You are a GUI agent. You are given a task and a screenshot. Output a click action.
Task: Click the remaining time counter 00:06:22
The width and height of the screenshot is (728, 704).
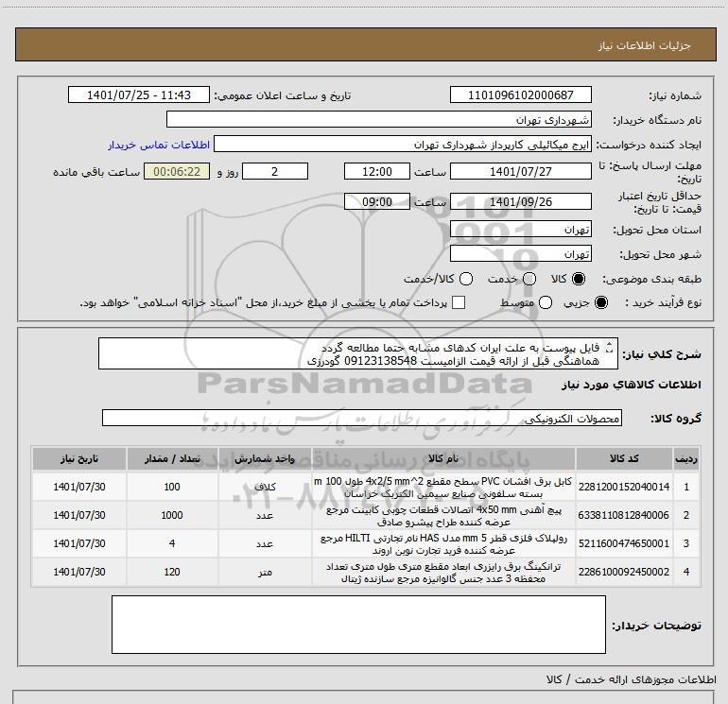click(177, 171)
